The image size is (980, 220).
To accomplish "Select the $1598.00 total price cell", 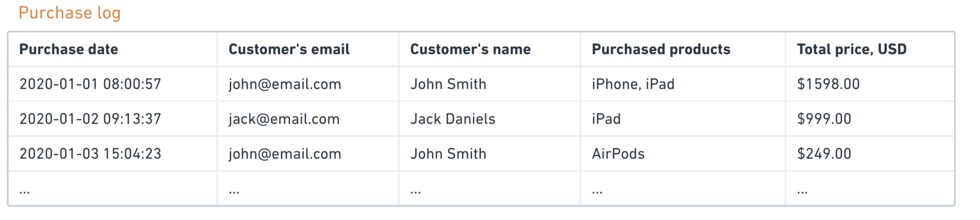I will (828, 84).
